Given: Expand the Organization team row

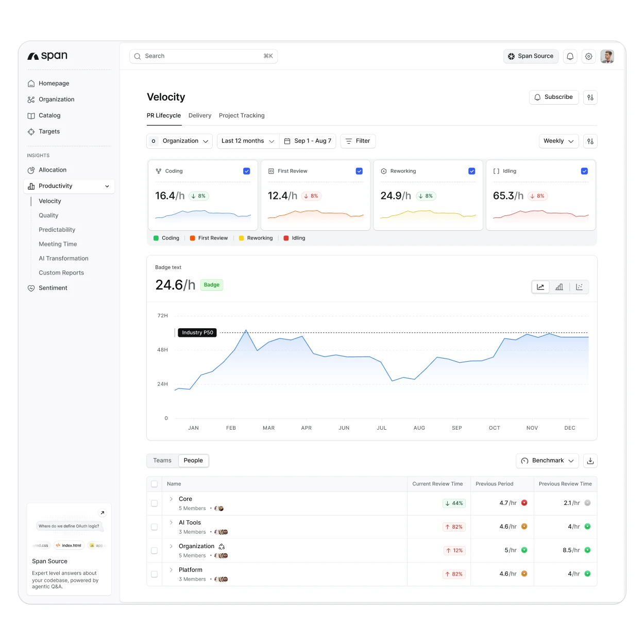Looking at the screenshot, I should click(171, 546).
